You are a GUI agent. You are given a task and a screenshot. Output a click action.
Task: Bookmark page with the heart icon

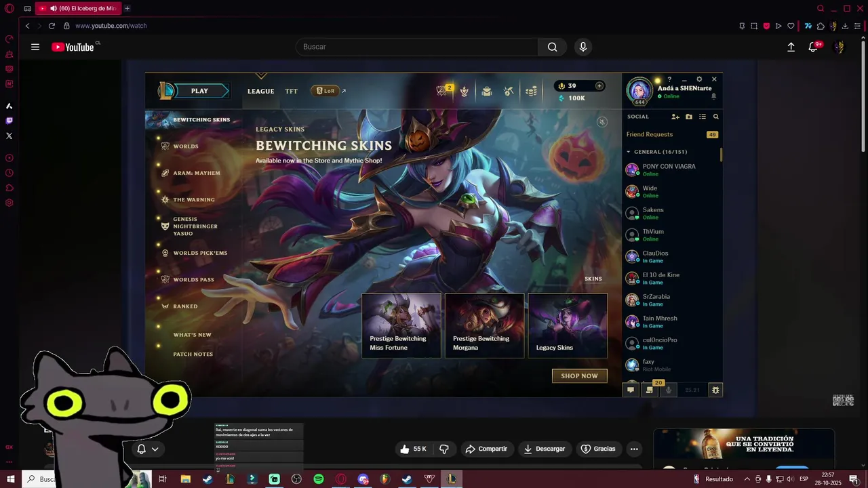pyautogui.click(x=791, y=26)
